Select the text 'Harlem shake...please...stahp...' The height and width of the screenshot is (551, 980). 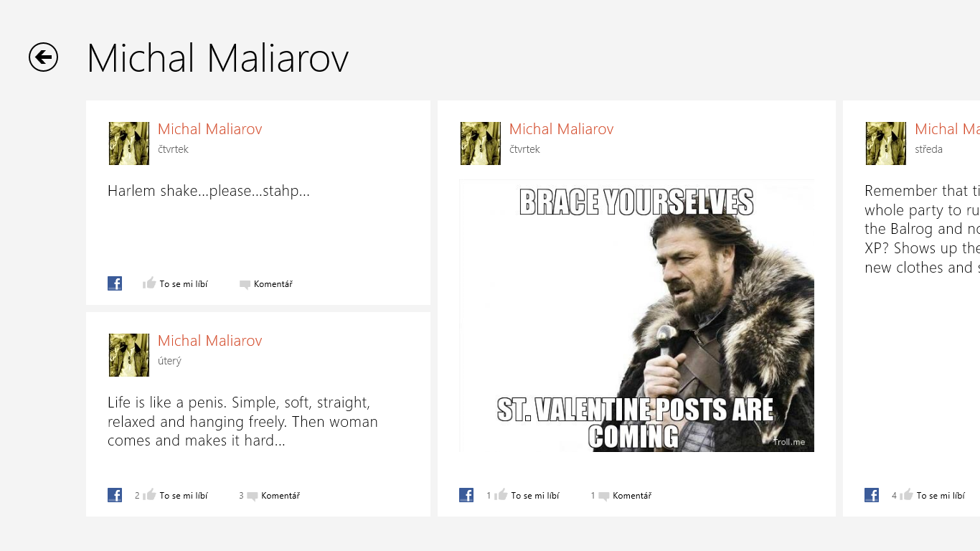[x=209, y=191]
